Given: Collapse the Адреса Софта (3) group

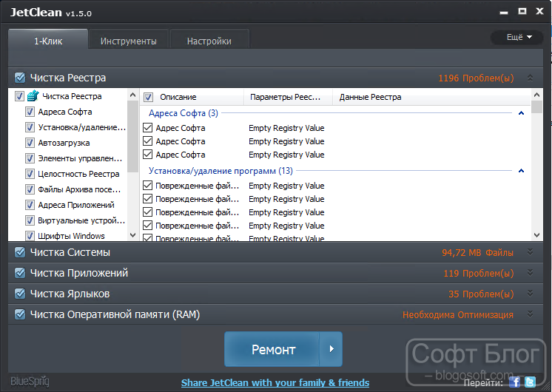Looking at the screenshot, I should click(522, 113).
